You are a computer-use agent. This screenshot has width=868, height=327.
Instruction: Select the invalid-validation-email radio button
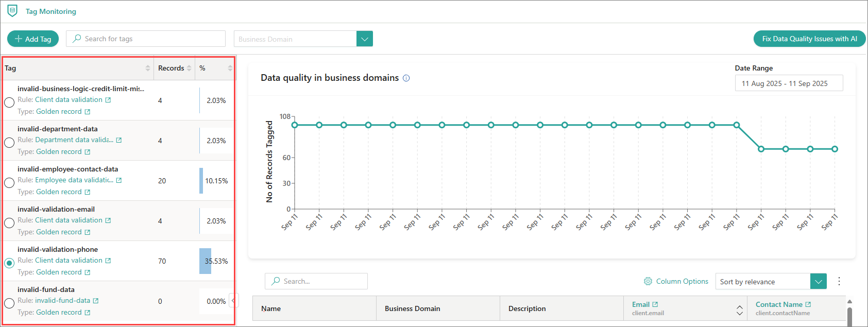click(x=9, y=223)
